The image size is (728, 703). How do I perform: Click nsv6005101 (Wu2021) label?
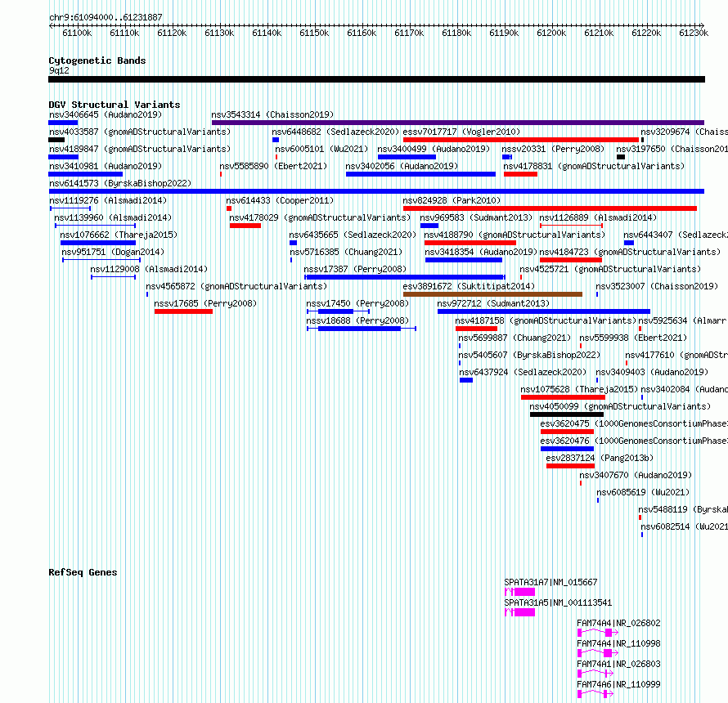click(x=321, y=149)
